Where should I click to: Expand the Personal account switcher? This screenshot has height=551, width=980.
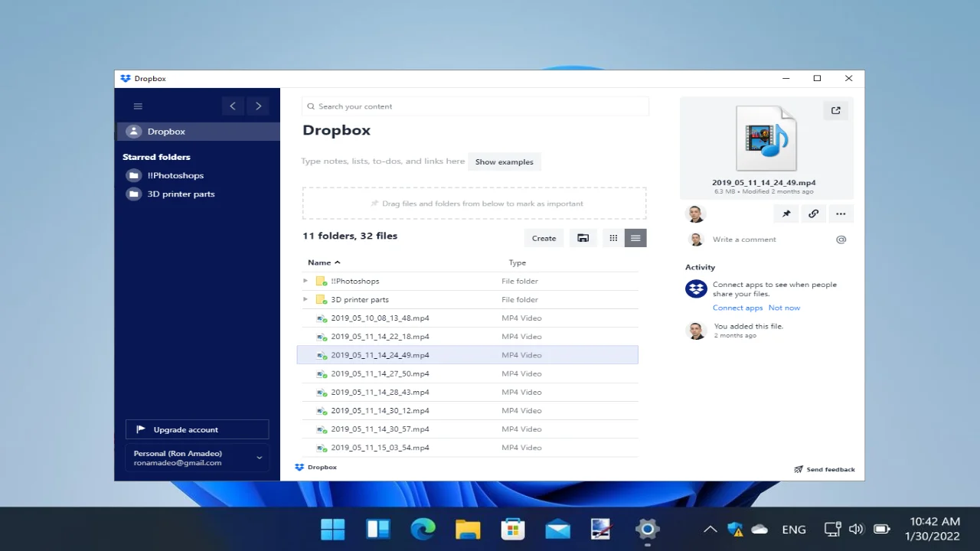[x=197, y=458]
